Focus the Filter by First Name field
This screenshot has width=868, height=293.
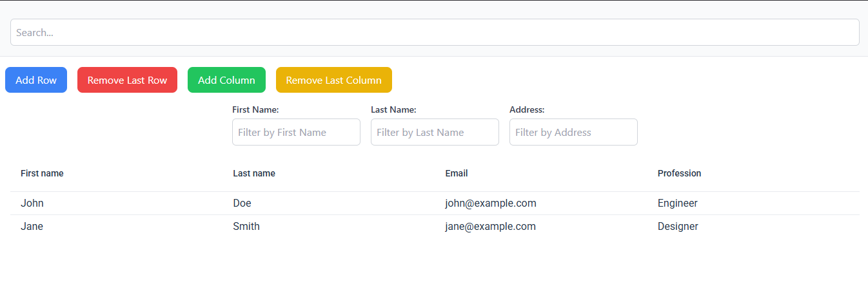[x=296, y=132]
